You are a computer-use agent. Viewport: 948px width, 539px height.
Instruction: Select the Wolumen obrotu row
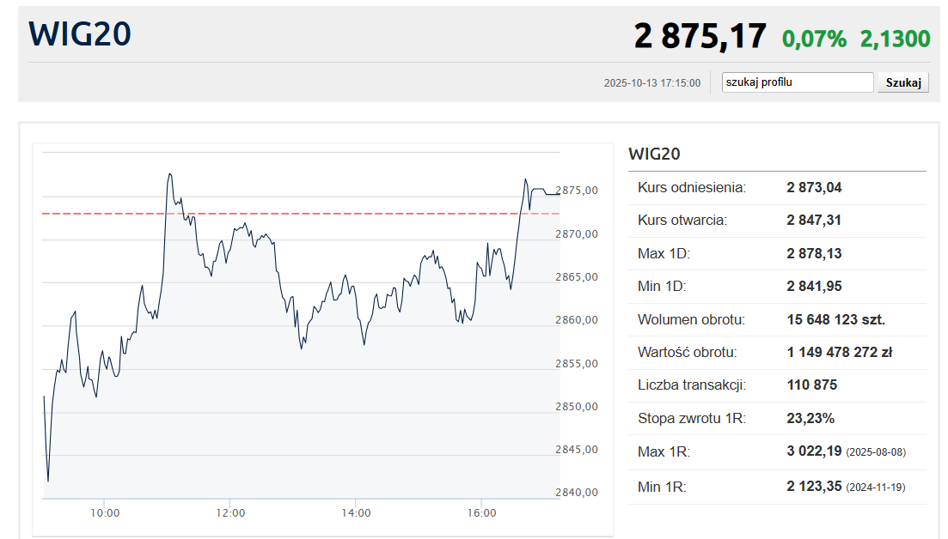click(x=776, y=319)
